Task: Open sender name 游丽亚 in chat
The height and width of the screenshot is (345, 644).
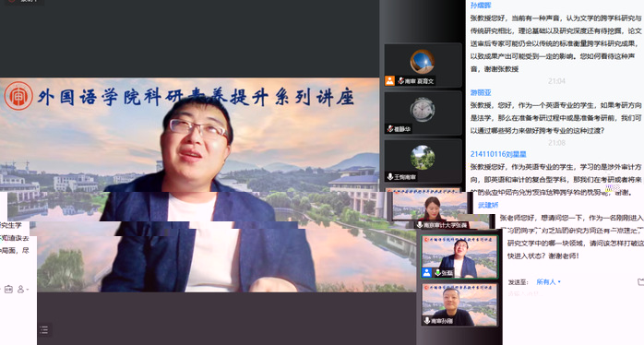Action: click(x=481, y=93)
